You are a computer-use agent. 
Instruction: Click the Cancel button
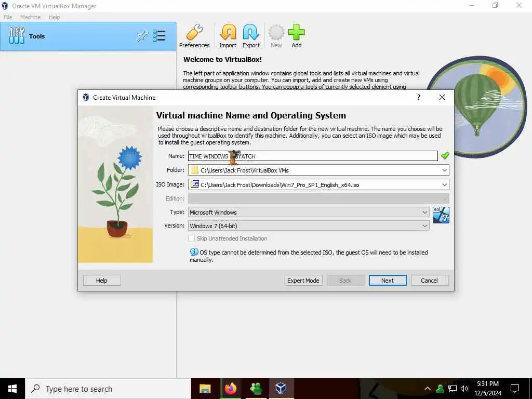430,280
